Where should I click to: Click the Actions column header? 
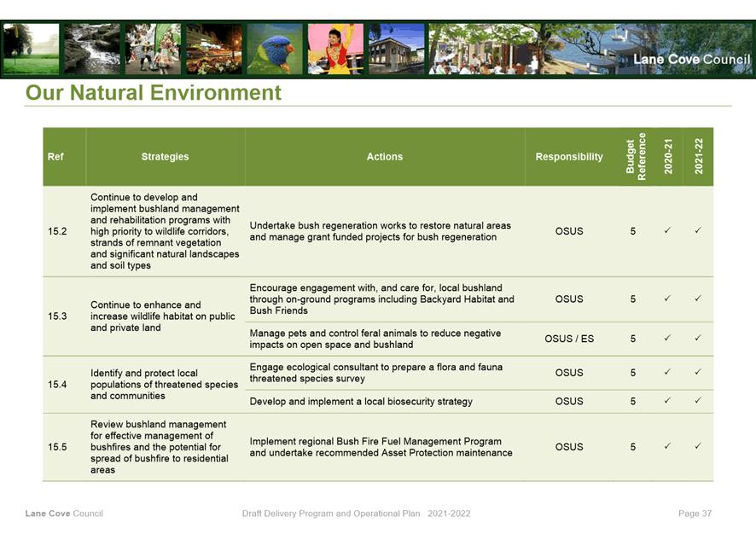pos(385,157)
